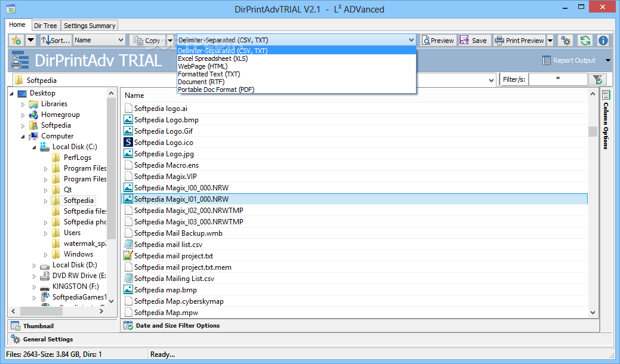The height and width of the screenshot is (364, 620).
Task: Click Softpedia Logo.bmp image icon
Action: click(128, 119)
